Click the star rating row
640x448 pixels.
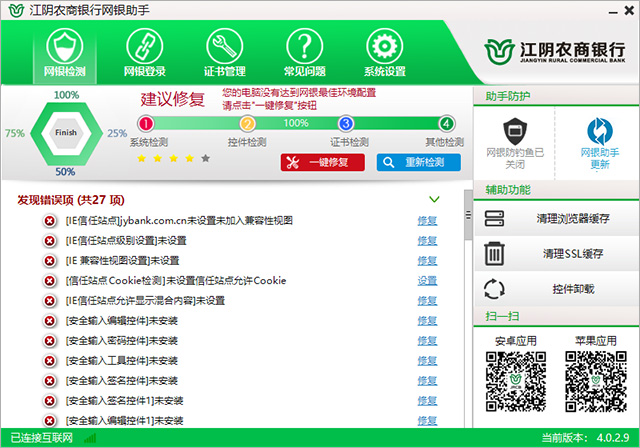[x=174, y=158]
